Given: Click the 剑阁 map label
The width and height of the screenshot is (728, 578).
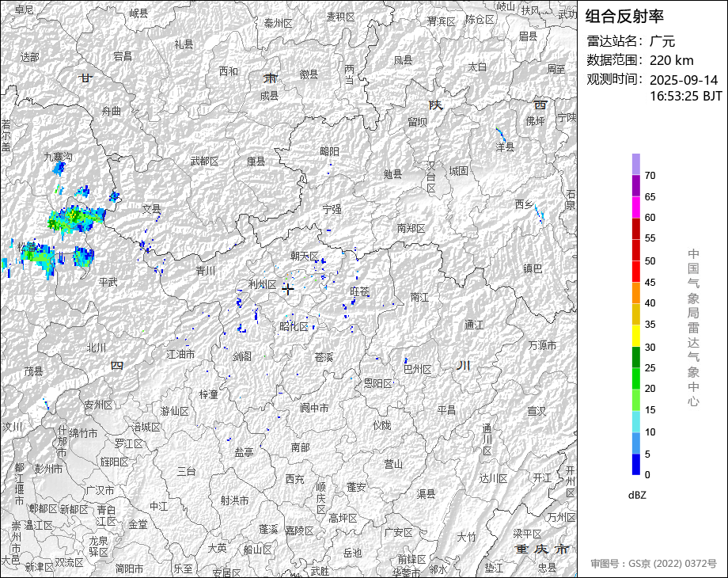Looking at the screenshot, I should (242, 356).
